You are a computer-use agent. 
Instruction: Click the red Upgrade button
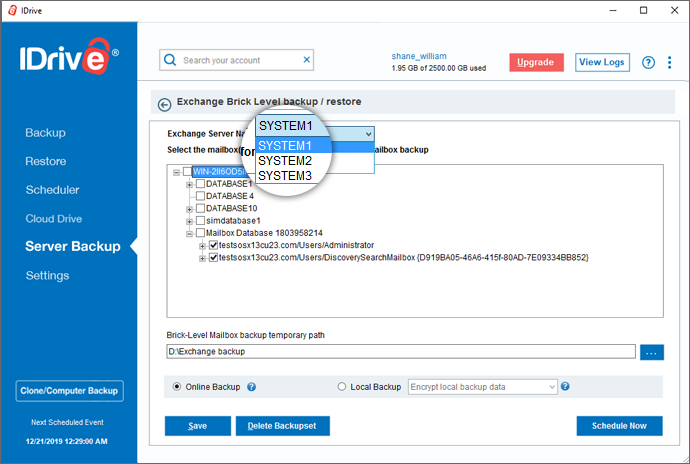click(x=536, y=62)
